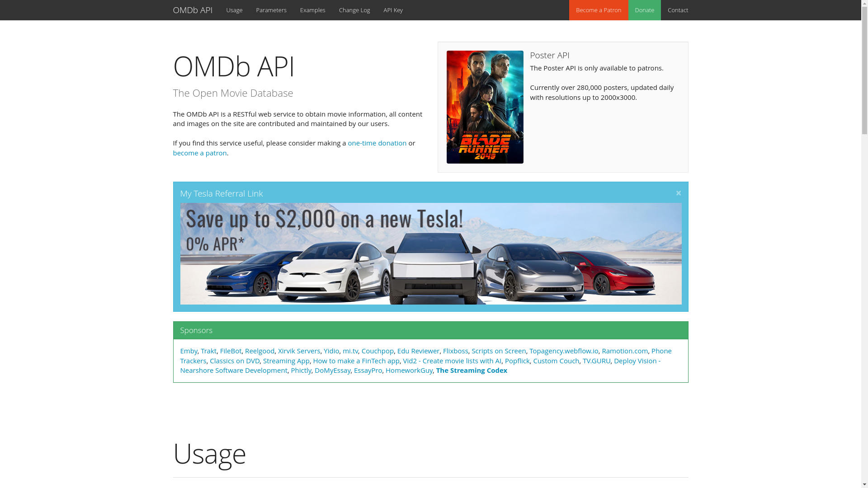Open the Change Log nav item
Screen dimensions: 868x488
354,10
